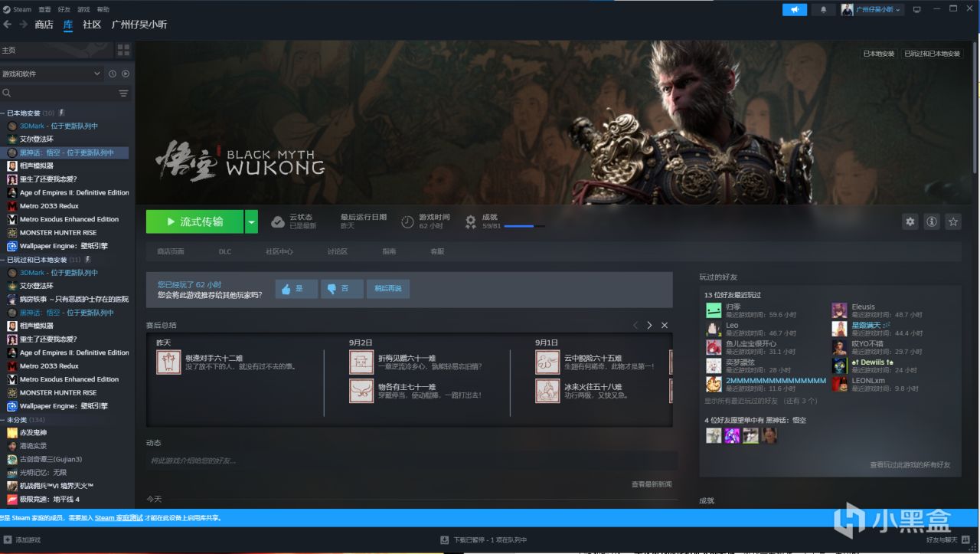Open the notifications bell
This screenshot has width=980, height=554.
[x=824, y=9]
